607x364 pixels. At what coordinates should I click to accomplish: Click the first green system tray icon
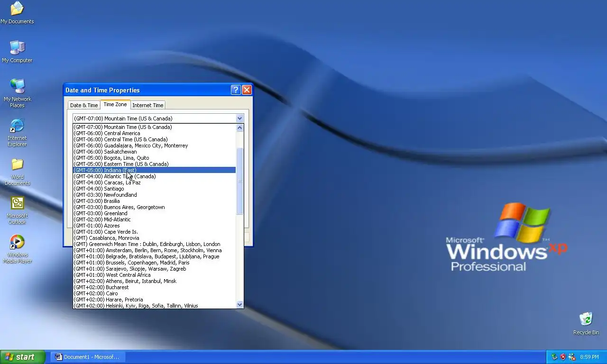click(554, 357)
